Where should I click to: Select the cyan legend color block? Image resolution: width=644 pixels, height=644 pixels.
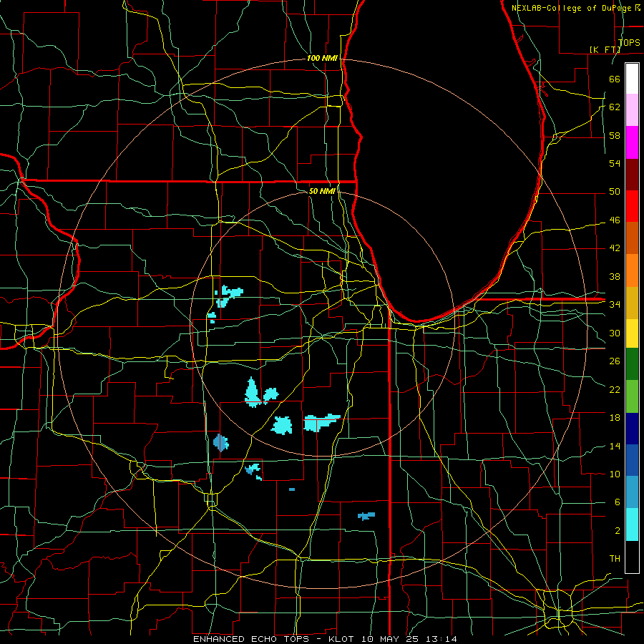(632, 525)
